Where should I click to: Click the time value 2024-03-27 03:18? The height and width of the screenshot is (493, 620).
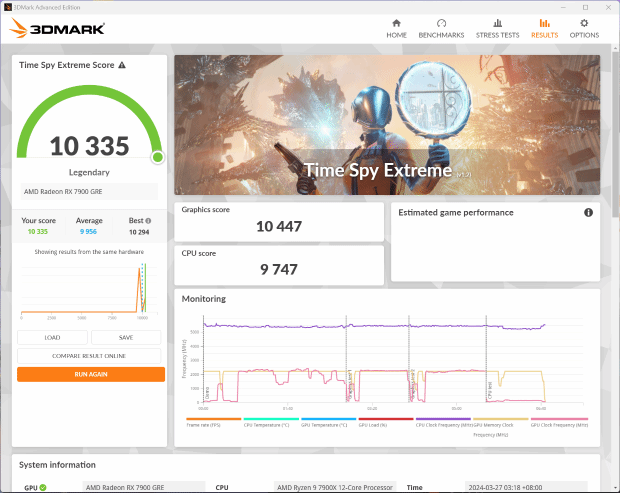(x=505, y=487)
